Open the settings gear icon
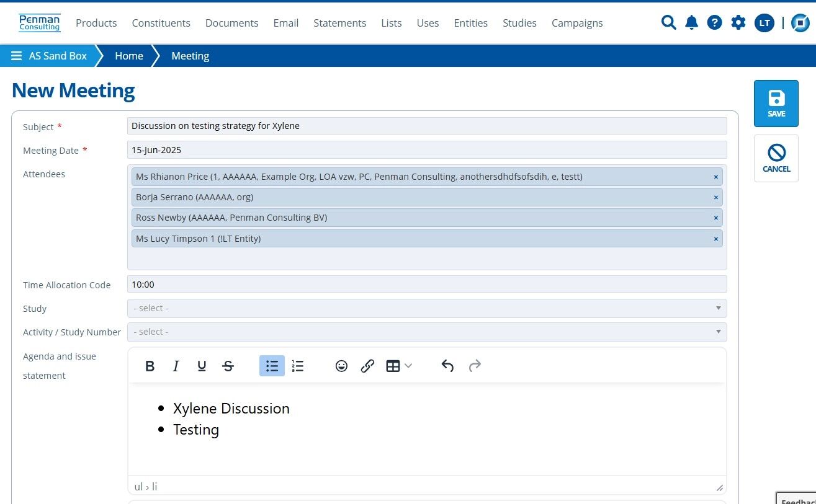The image size is (816, 504). 738,23
